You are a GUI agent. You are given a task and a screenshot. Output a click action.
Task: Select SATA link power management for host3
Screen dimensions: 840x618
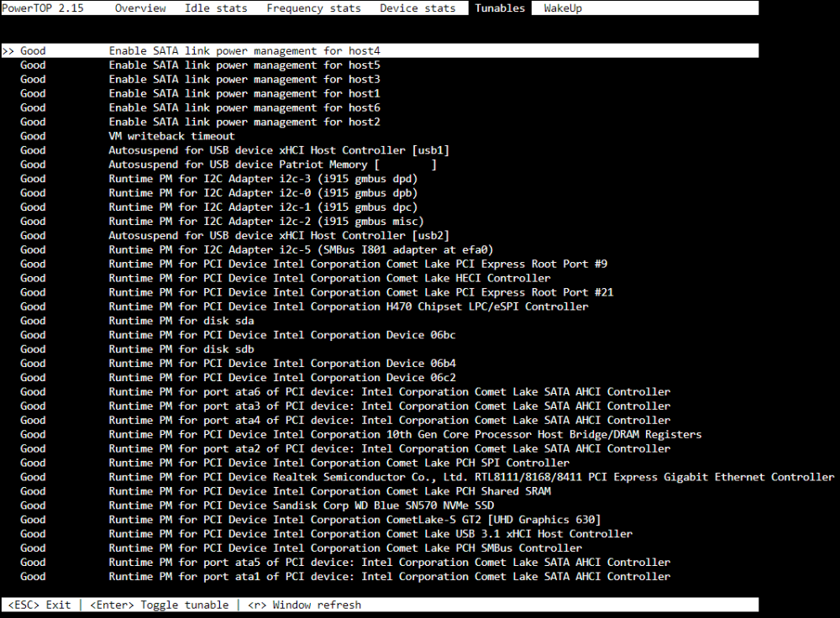point(380,79)
